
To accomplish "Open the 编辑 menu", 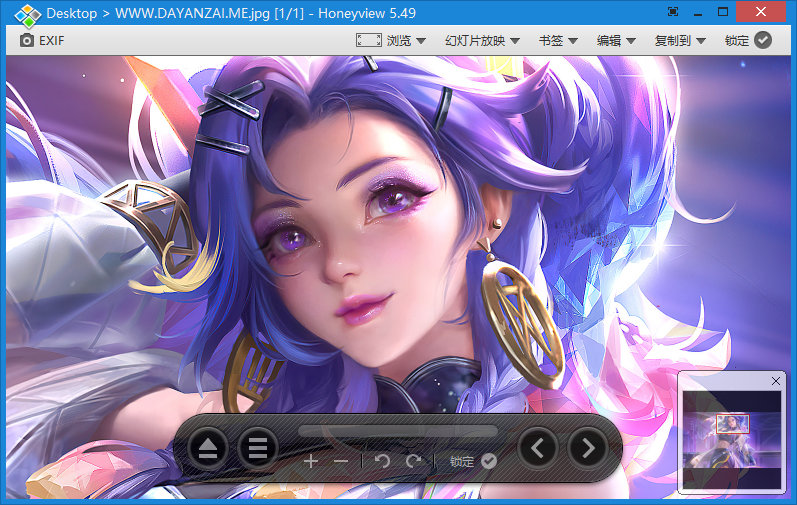I will click(x=616, y=41).
